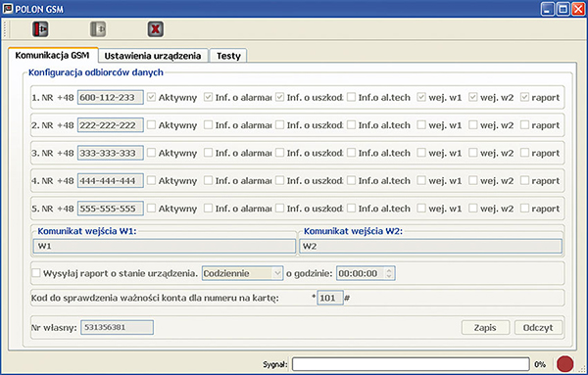Enable wej. w2 for number 4
The height and width of the screenshot is (375, 588).
473,180
